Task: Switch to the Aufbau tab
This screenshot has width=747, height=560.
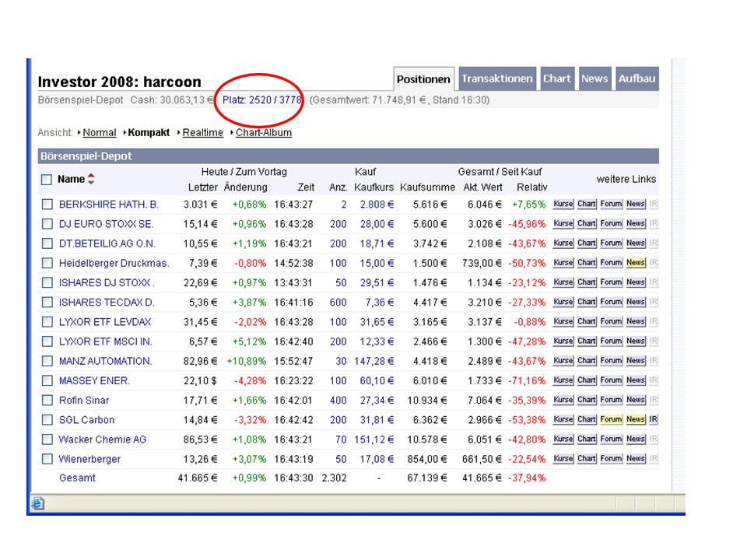Action: click(637, 79)
